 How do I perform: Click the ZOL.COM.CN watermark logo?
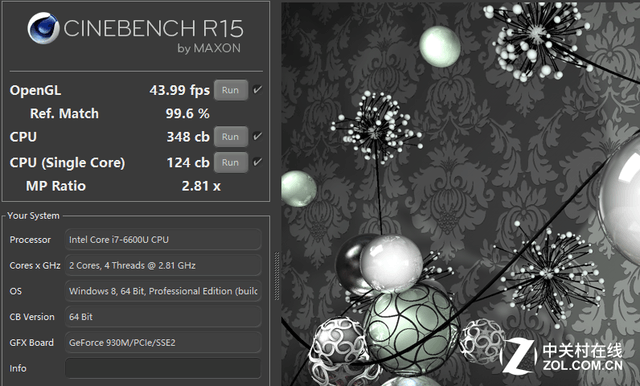point(562,356)
